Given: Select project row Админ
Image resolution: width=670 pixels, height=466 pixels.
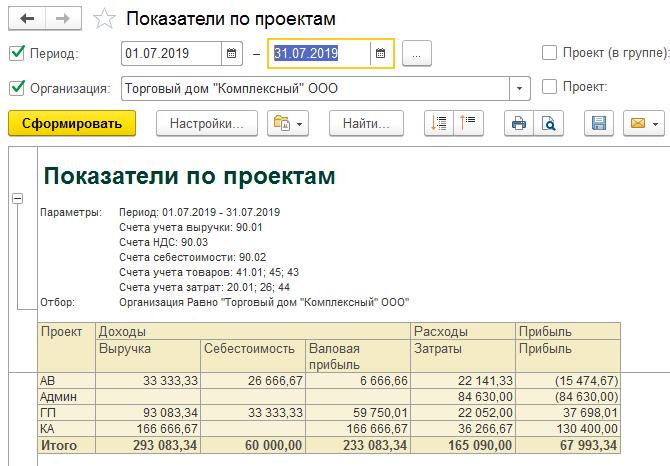Looking at the screenshot, I should pyautogui.click(x=67, y=397).
